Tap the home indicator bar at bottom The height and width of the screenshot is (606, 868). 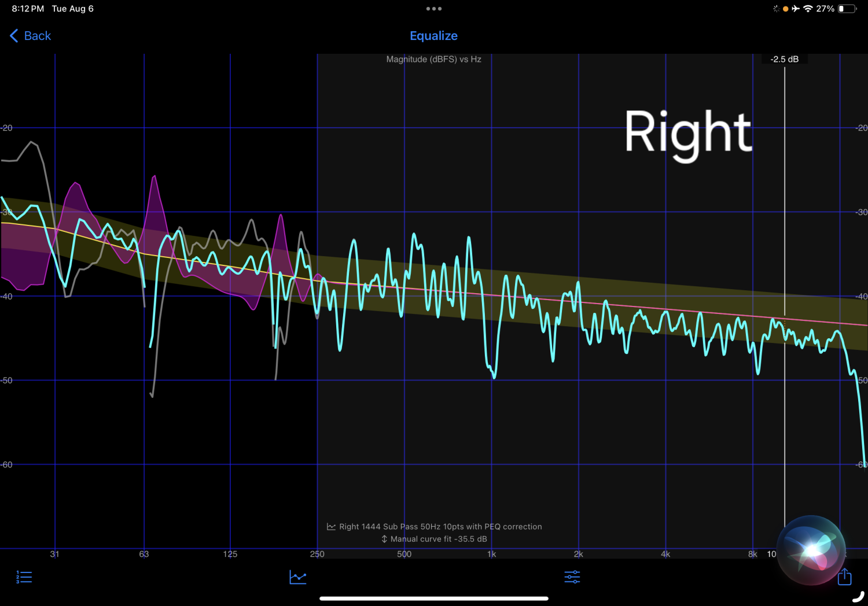(x=434, y=598)
